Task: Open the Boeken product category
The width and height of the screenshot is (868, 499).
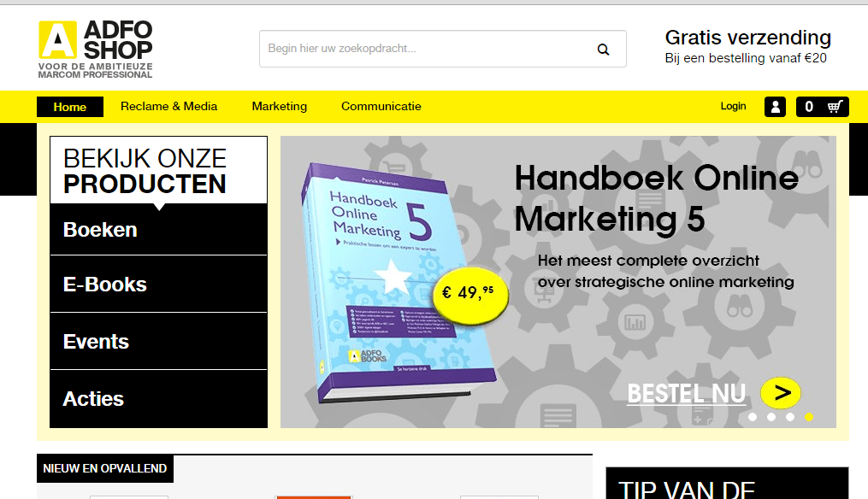Action: (158, 230)
